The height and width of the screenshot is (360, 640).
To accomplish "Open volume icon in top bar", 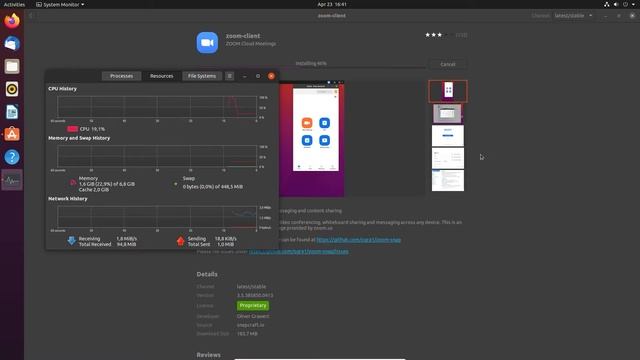I will [x=616, y=4].
